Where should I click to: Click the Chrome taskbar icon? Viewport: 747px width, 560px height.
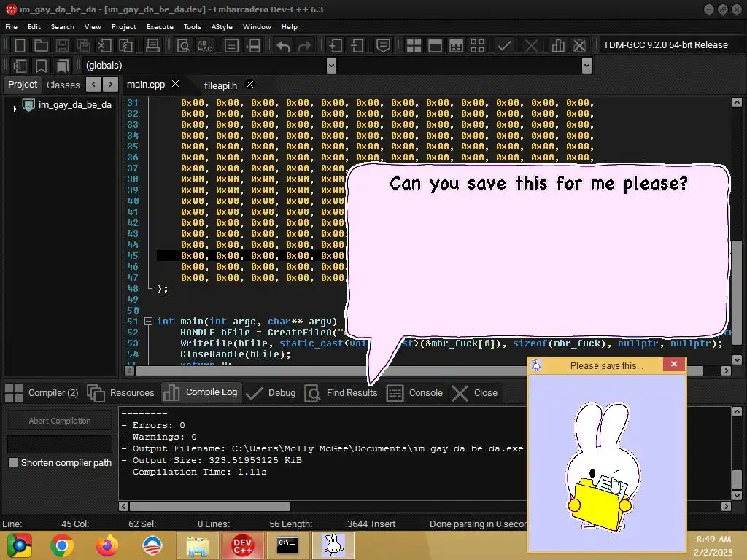tap(61, 545)
